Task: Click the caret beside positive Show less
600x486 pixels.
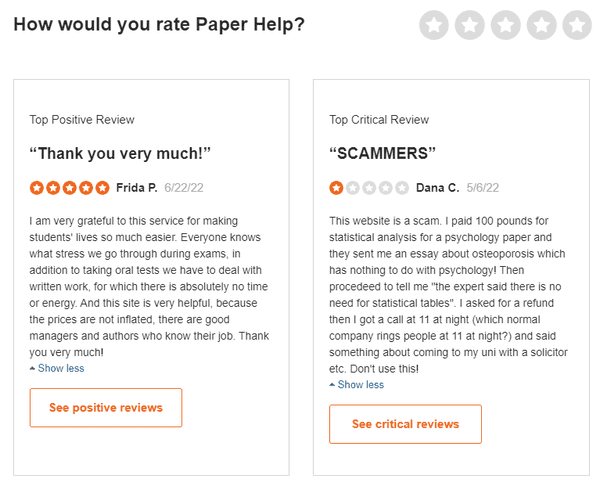Action: coord(33,369)
